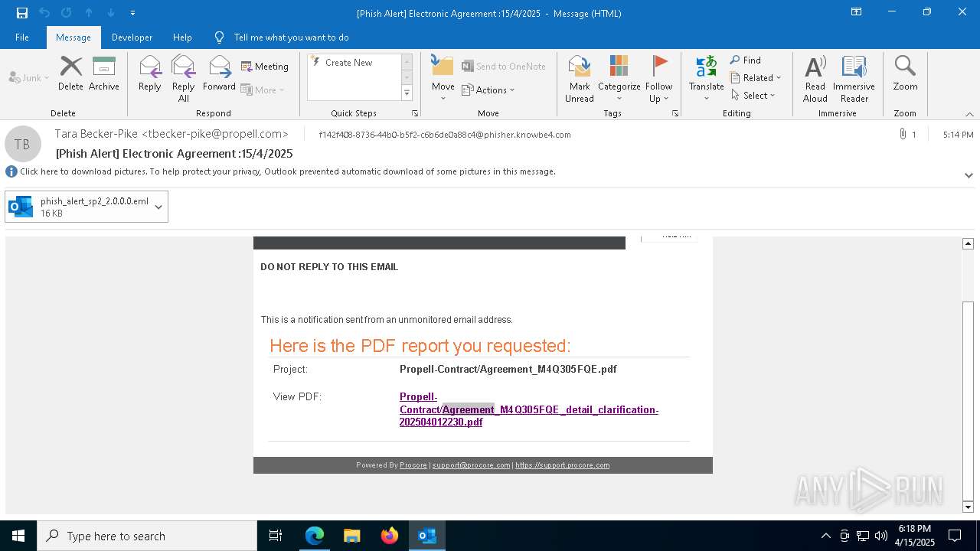Click the support@procore.com link
Image resolution: width=980 pixels, height=551 pixels.
tap(471, 465)
